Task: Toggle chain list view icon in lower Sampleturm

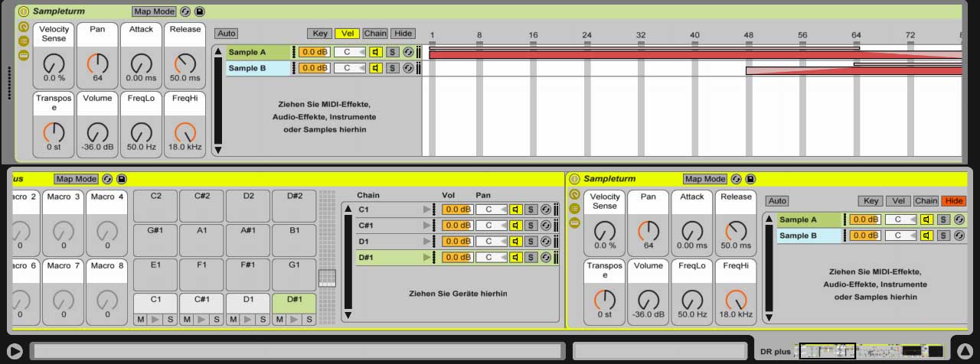Action: coord(575,208)
